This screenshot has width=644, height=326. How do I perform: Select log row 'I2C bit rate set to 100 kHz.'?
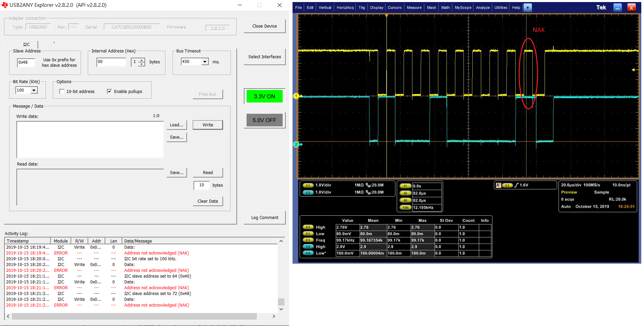[141, 259]
